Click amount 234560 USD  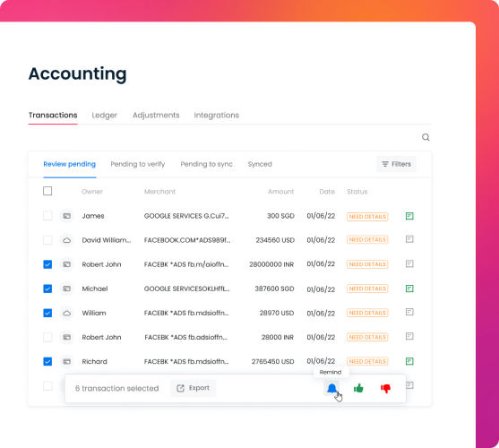click(x=275, y=240)
